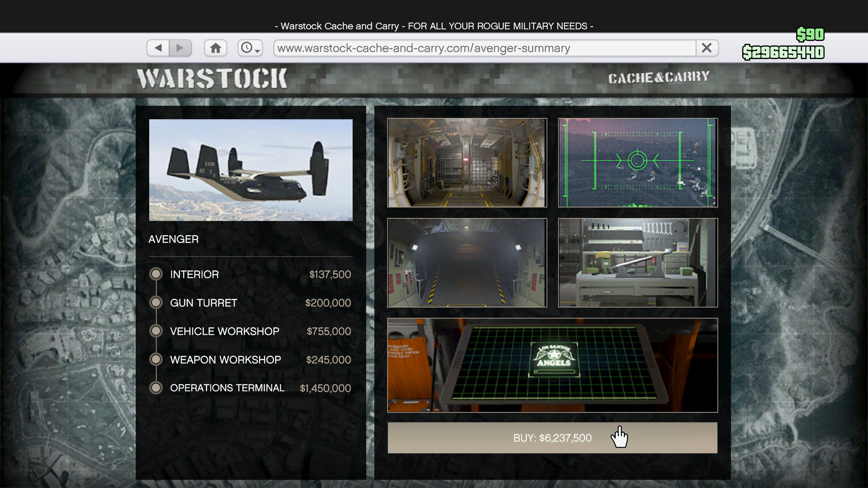
Task: Open the green gun turret targeting thumbnail
Action: (637, 162)
